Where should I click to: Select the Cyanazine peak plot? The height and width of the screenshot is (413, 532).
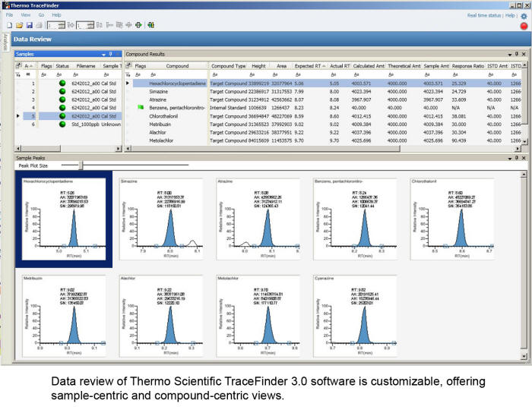pos(355,316)
